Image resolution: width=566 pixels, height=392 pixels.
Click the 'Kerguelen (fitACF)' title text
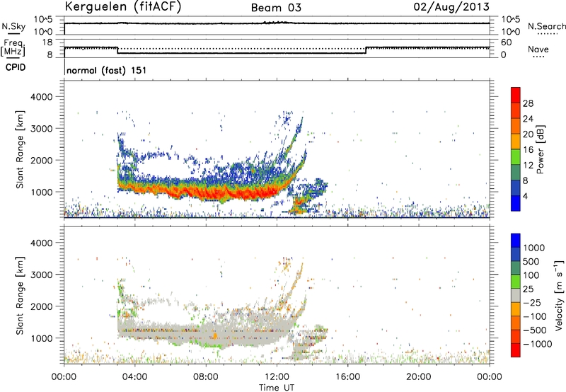(x=122, y=6)
